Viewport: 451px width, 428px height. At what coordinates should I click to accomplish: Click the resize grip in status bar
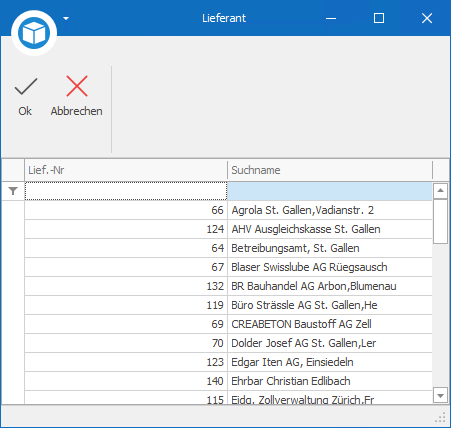(441, 417)
